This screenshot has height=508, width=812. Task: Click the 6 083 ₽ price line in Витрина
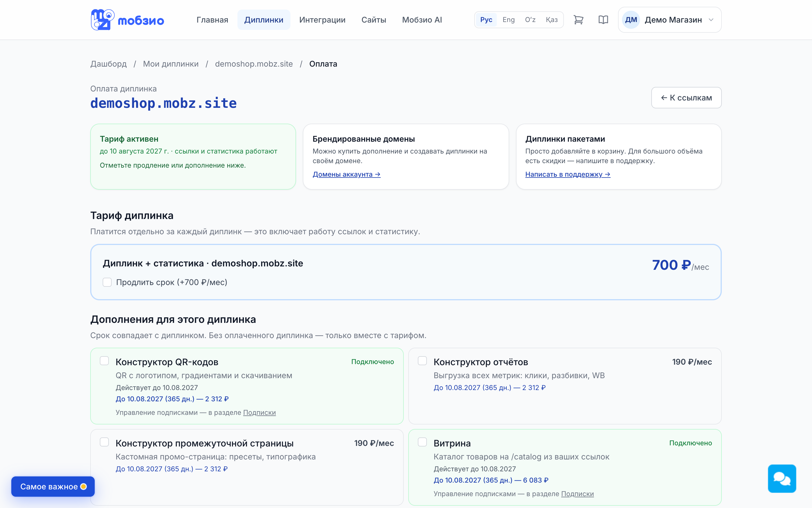tap(491, 480)
